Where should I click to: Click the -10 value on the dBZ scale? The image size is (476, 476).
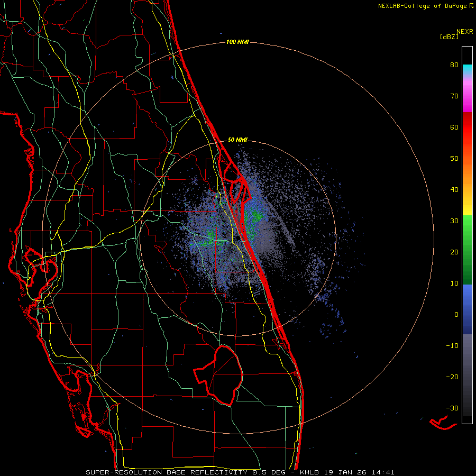click(452, 346)
